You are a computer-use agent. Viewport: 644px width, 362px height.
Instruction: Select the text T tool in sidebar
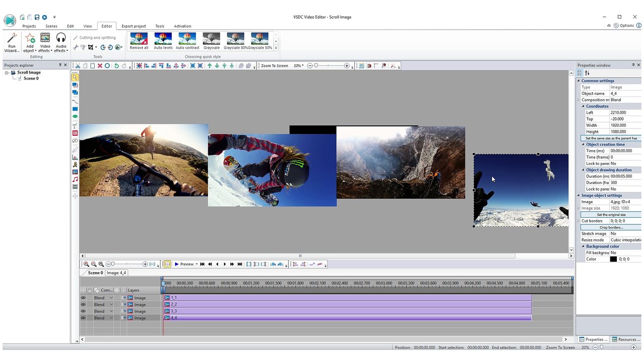tap(75, 126)
